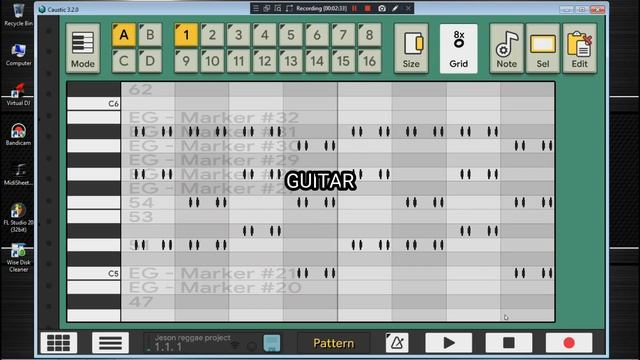Pick pattern slot 12
This screenshot has width=640, height=360.
click(264, 61)
